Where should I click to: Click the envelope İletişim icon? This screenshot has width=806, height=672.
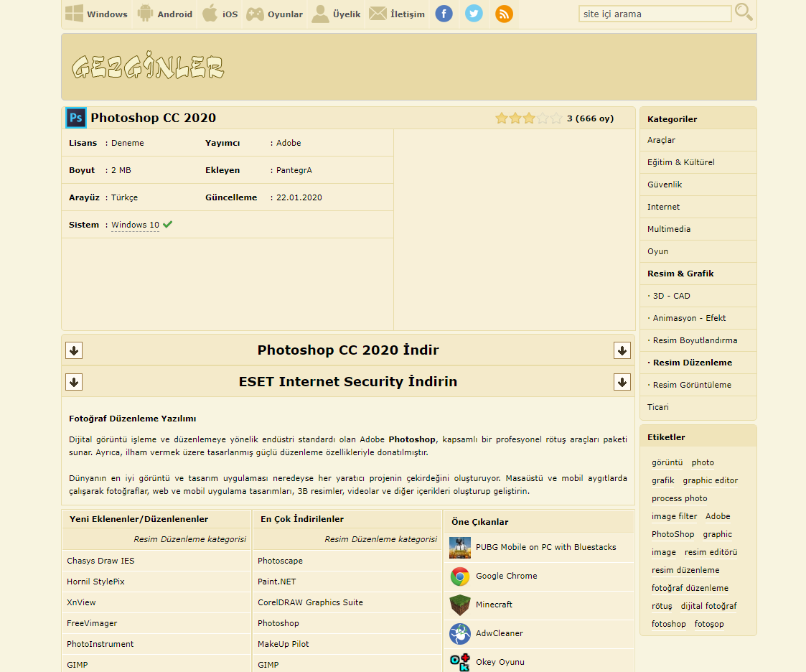(378, 14)
